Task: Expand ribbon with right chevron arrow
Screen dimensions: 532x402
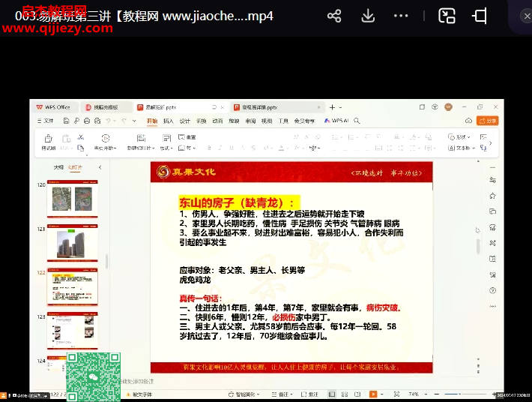Action: point(491,143)
